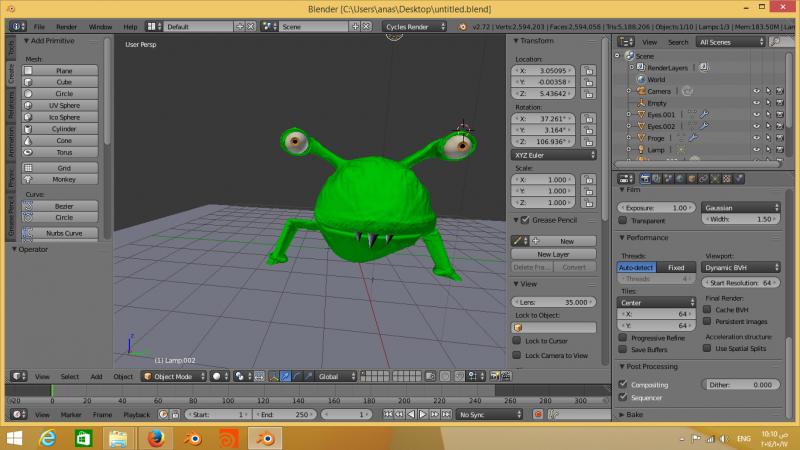This screenshot has width=800, height=450.
Task: Hide the Froge object with eye icon
Action: coord(757,138)
